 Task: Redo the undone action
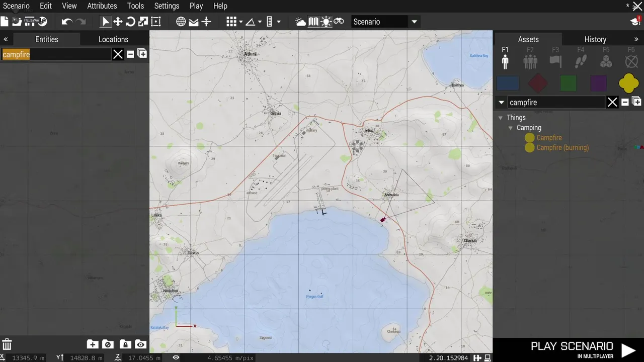[x=80, y=22]
